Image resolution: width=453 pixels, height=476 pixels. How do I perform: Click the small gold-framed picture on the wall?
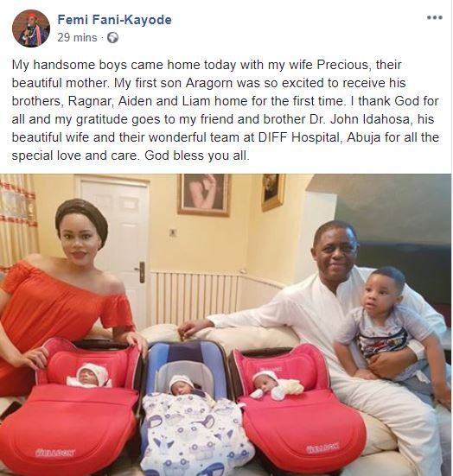click(x=273, y=191)
